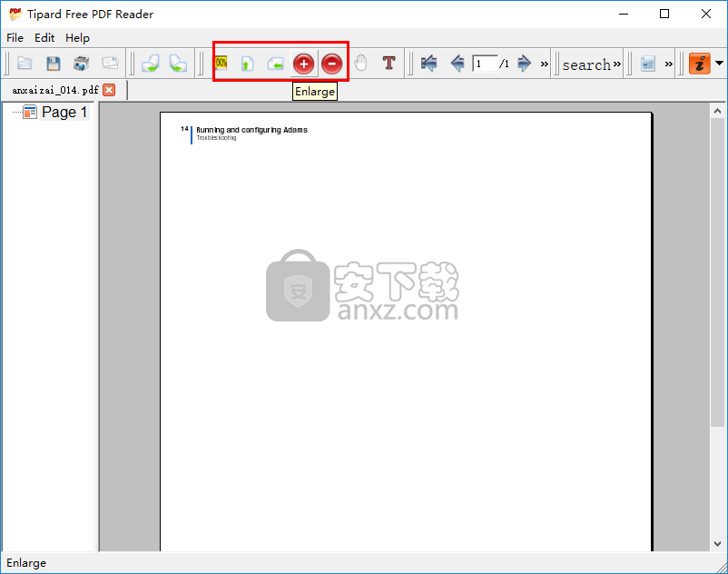Jump to the first page
The height and width of the screenshot is (574, 728).
tap(429, 64)
